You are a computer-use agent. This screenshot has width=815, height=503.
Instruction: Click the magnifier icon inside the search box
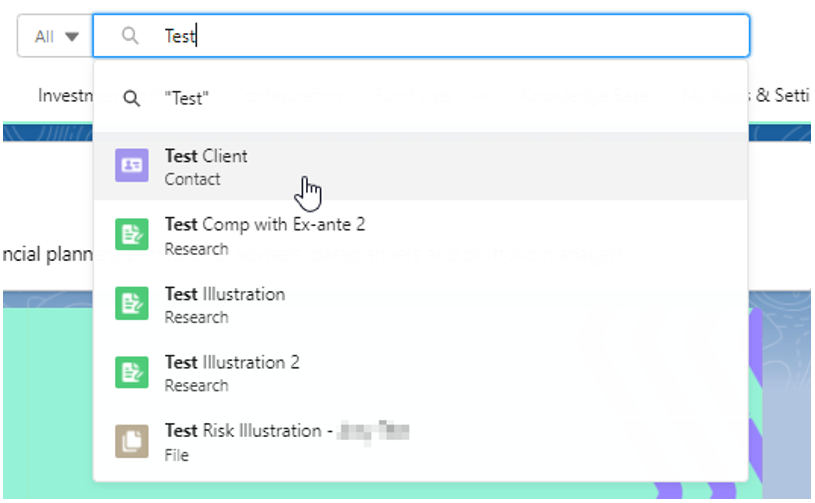130,36
